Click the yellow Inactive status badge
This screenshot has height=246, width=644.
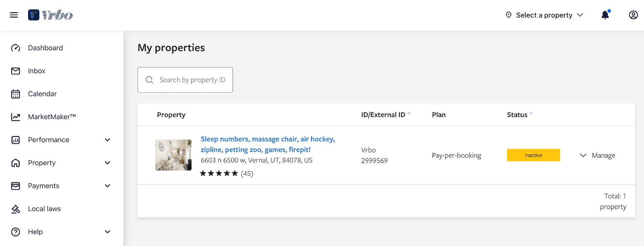[x=533, y=155]
